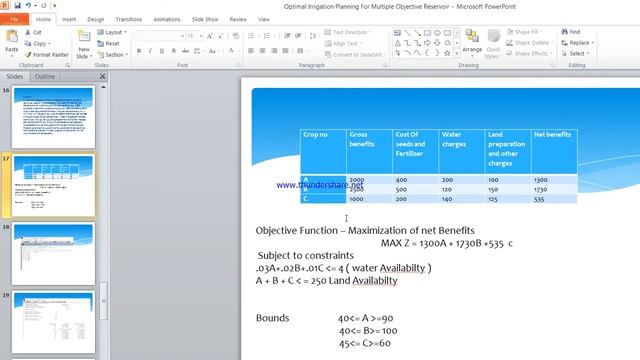Select the Oval shape in gallery
Image resolution: width=640 pixels, height=360 pixels.
tap(437, 33)
